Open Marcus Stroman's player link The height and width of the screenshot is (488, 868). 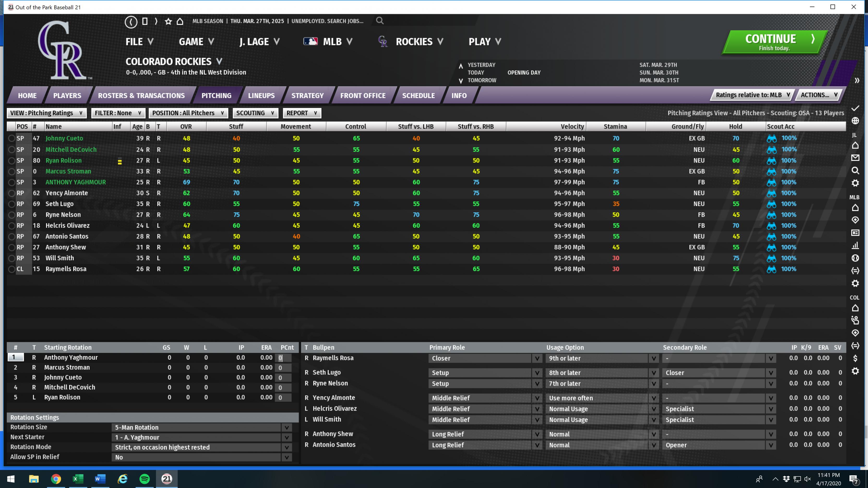coord(68,171)
